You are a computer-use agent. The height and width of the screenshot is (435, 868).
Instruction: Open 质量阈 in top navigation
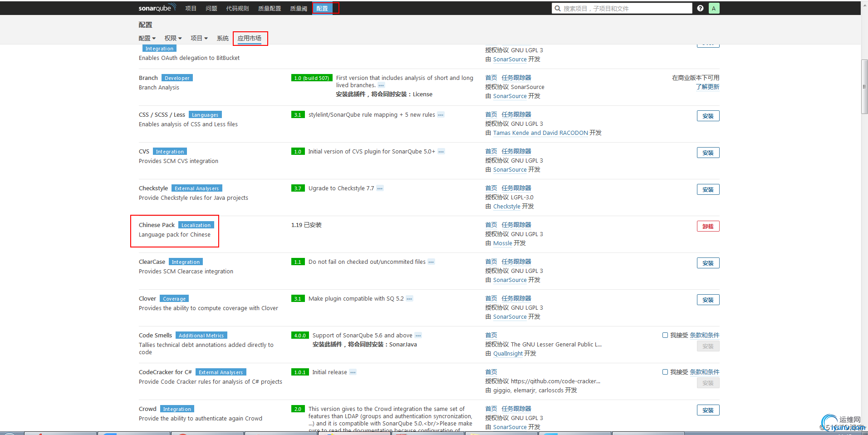(299, 8)
